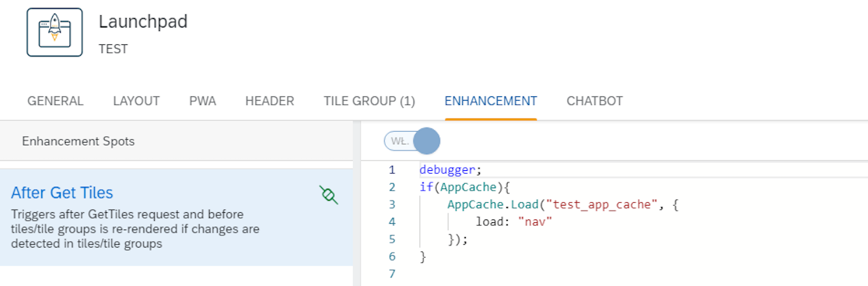The image size is (868, 286).
Task: Click the AppCache.Load code line
Action: (563, 205)
